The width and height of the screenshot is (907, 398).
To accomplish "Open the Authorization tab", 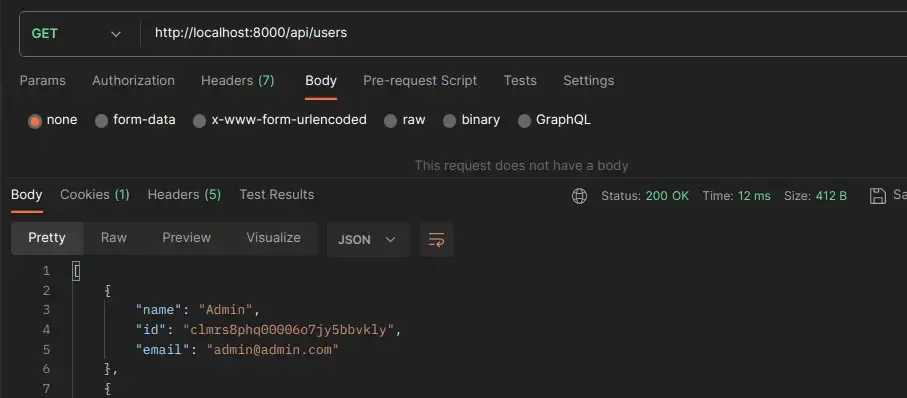I will (133, 80).
